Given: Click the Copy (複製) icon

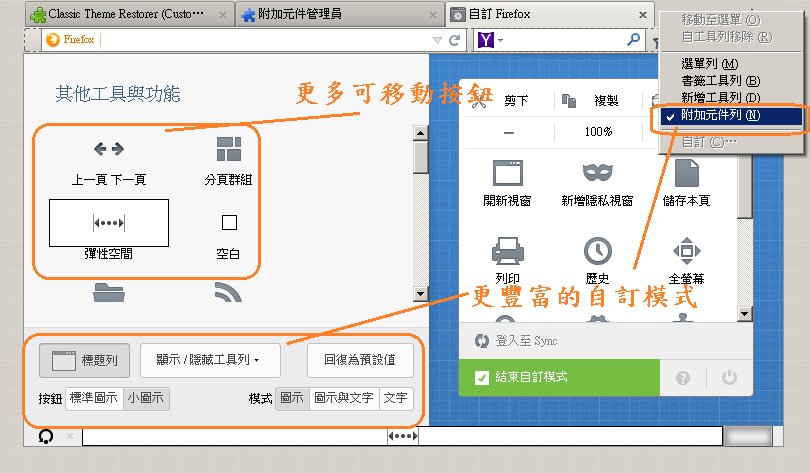Looking at the screenshot, I should point(569,101).
